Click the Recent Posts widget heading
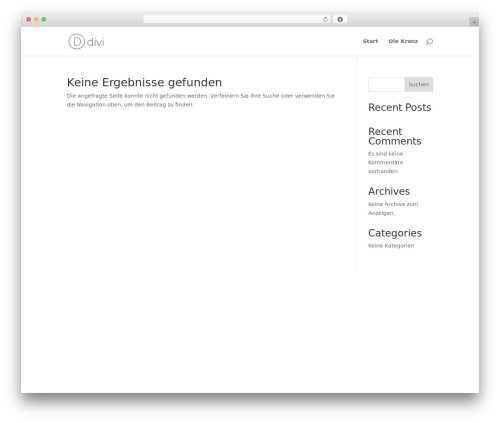The width and height of the screenshot is (500, 423). coord(400,107)
